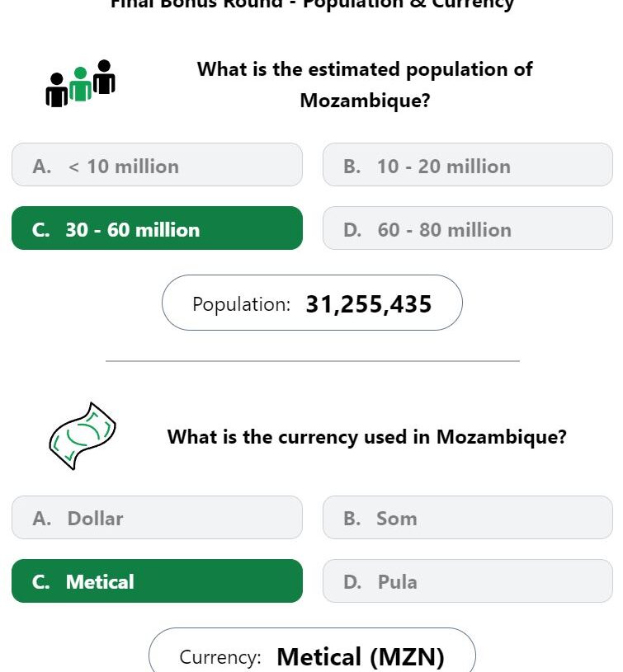Click the Population 31,255,435 result pill

pos(312,303)
